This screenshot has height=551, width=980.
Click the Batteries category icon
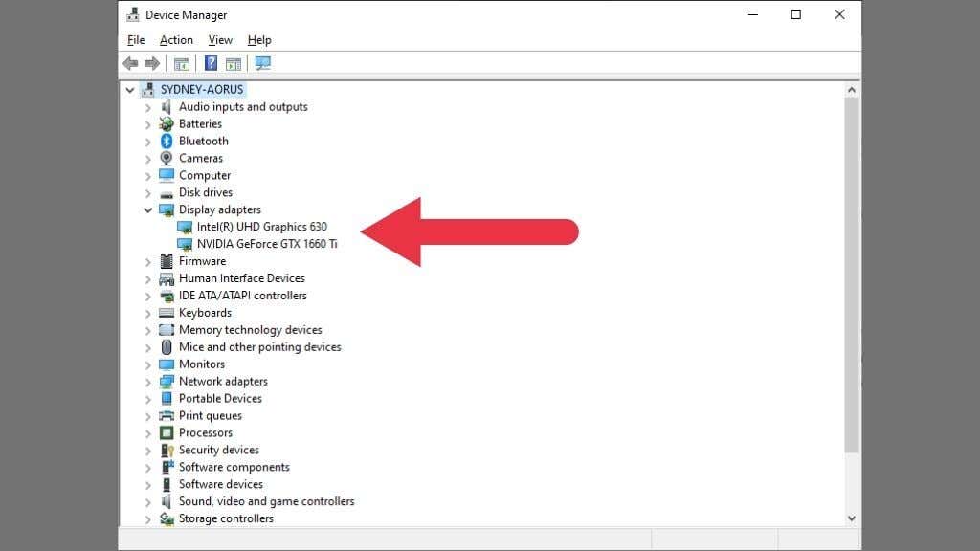coord(167,123)
